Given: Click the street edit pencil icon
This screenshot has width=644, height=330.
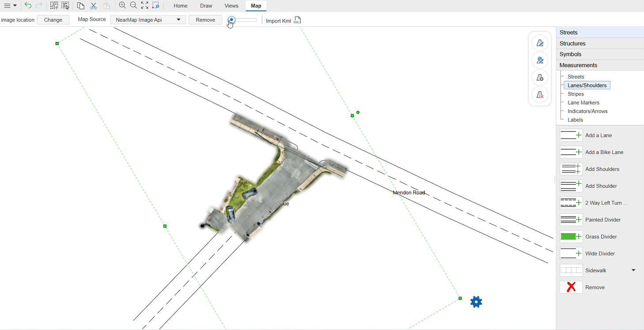Looking at the screenshot, I should point(540,43).
